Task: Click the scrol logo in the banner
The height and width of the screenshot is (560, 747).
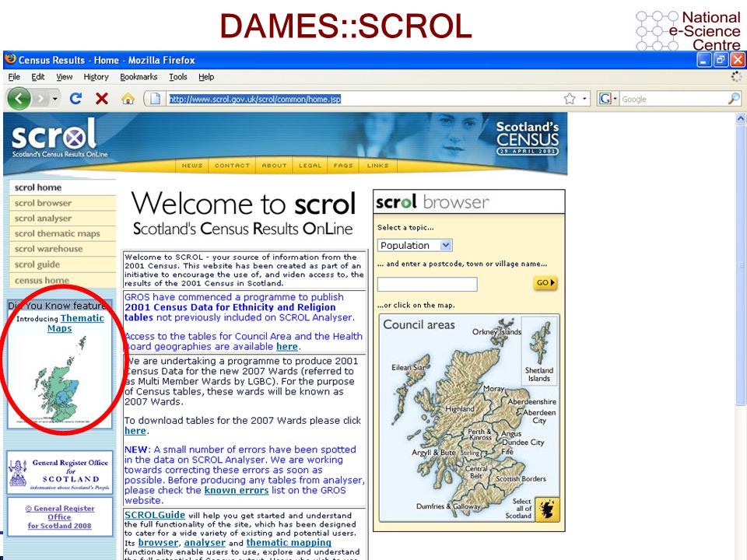Action: point(54,138)
